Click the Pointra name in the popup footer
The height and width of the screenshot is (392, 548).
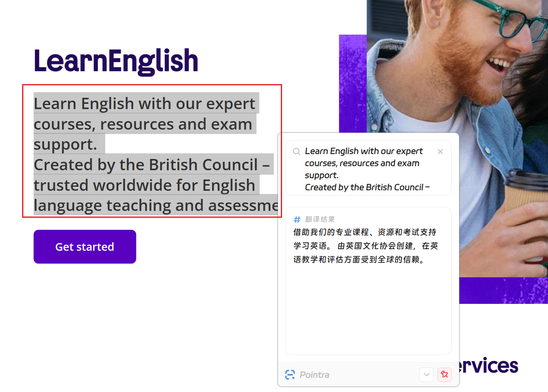click(315, 375)
